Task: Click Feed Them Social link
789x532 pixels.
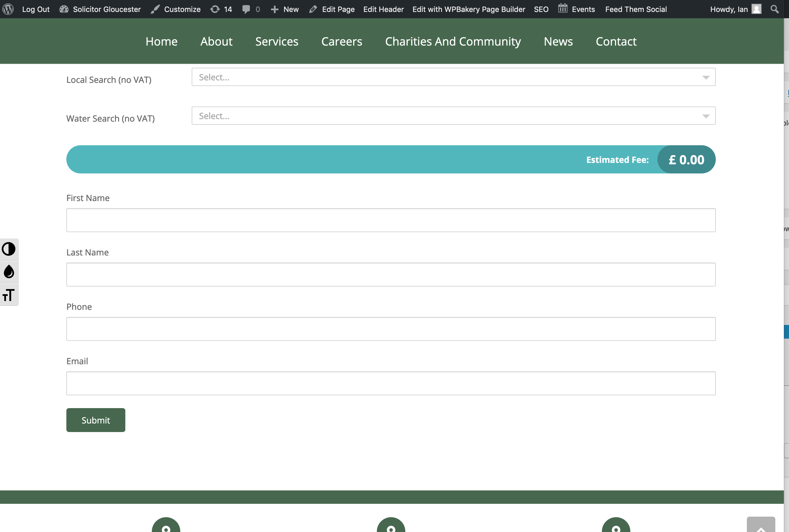Action: [636, 9]
